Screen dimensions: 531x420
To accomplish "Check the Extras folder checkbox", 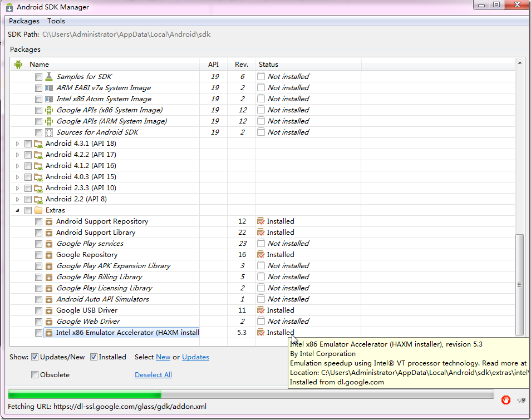I will tap(28, 210).
